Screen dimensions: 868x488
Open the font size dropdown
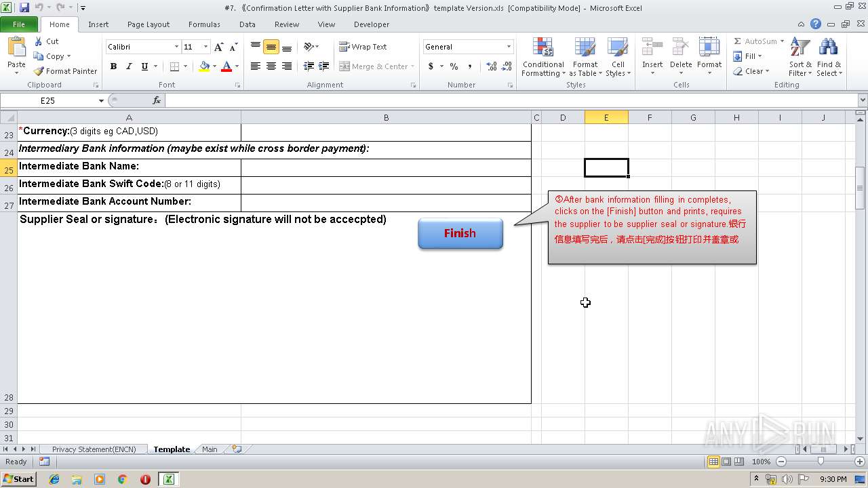(x=205, y=47)
